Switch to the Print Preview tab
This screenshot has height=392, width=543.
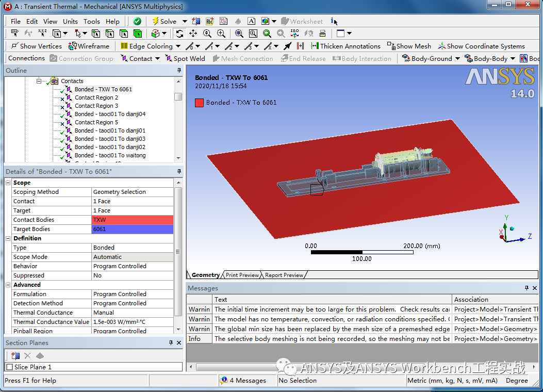point(242,275)
